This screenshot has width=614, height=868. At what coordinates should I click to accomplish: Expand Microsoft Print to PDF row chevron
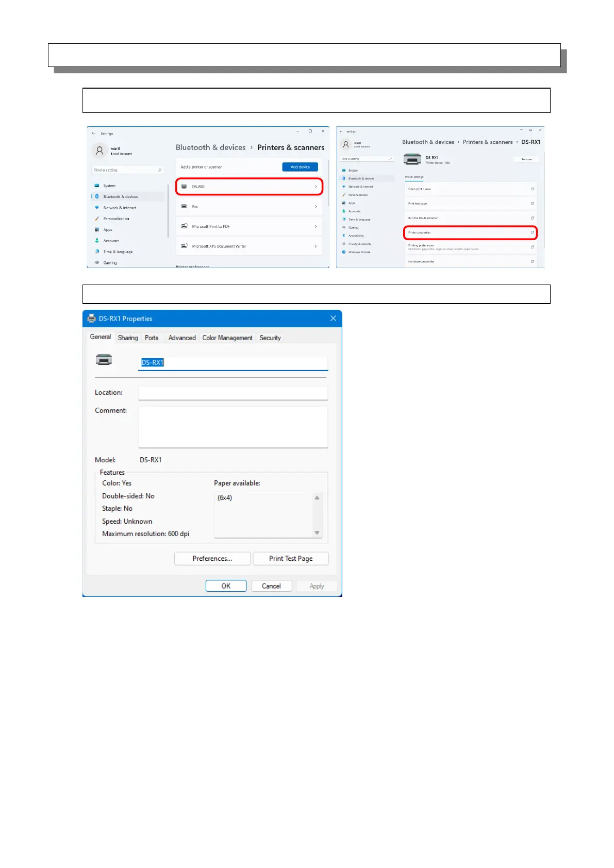(x=316, y=226)
